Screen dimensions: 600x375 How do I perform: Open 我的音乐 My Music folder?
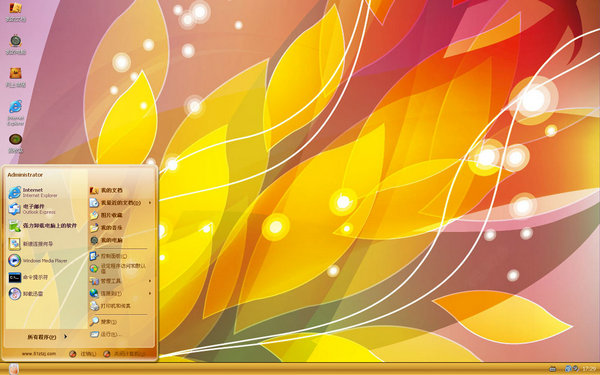tap(106, 228)
